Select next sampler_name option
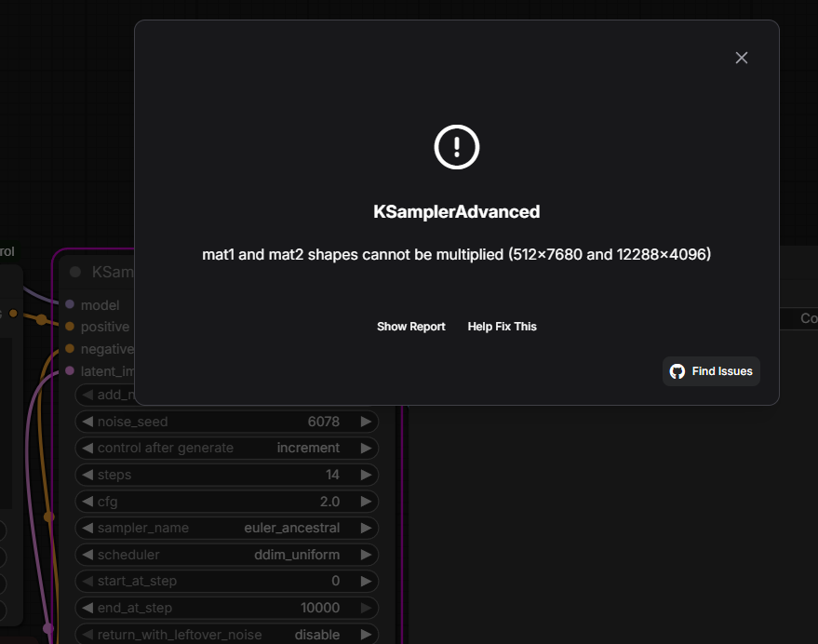The image size is (818, 644). [x=366, y=528]
